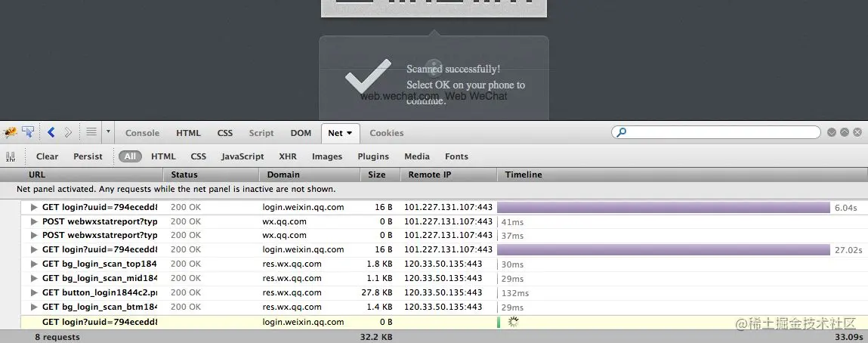868x343 pixels.
Task: Close Firebug with the circled X icon
Action: (857, 132)
